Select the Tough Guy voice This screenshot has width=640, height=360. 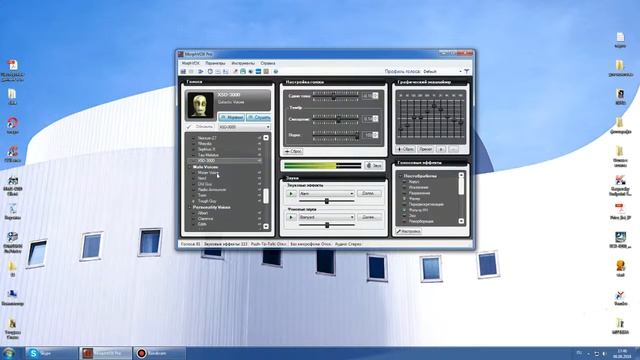pos(207,201)
